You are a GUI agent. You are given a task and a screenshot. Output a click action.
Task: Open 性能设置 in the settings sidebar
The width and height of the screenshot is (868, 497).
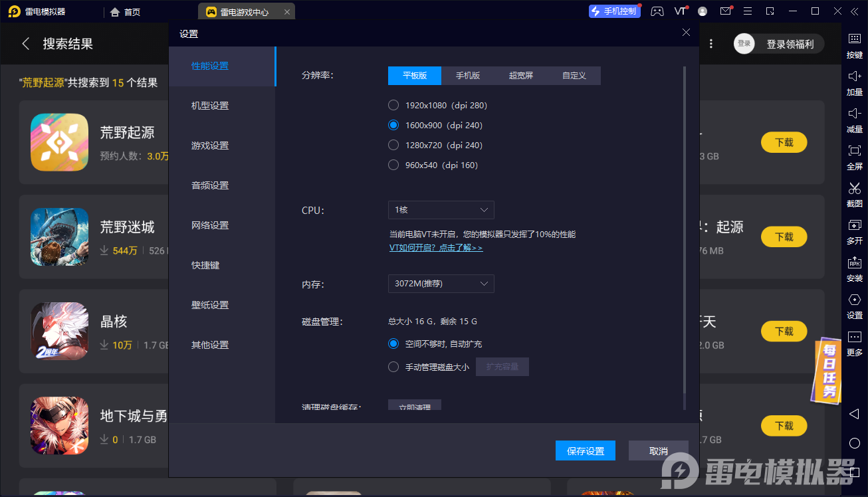[222, 66]
